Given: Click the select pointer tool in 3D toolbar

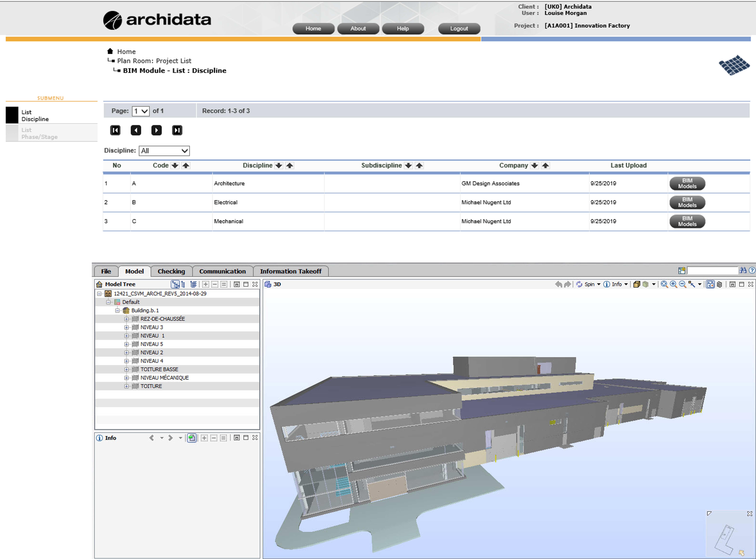Looking at the screenshot, I should [x=692, y=284].
